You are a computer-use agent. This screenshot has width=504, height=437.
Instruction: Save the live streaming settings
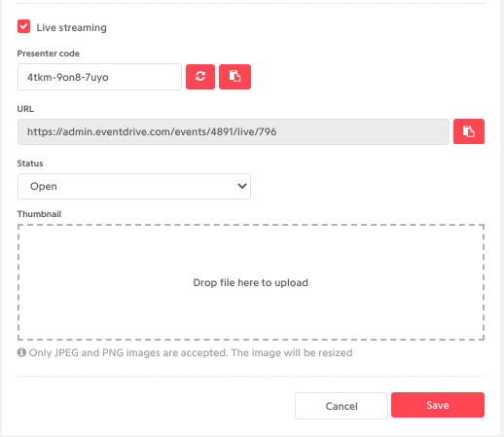438,405
